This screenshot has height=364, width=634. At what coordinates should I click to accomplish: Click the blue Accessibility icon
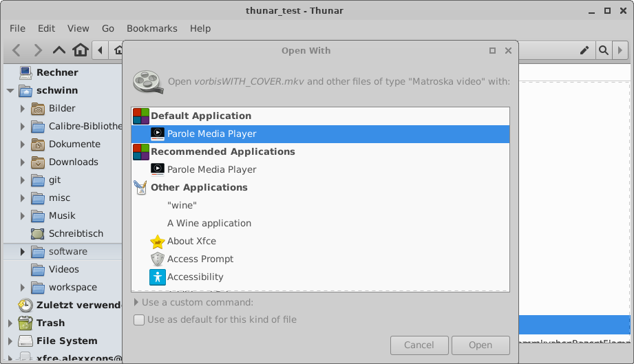157,277
